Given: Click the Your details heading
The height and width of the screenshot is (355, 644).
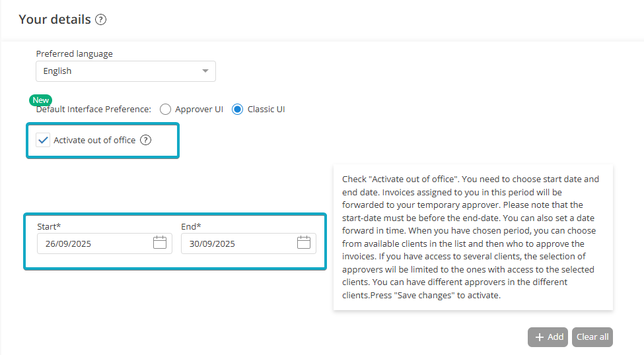Looking at the screenshot, I should point(55,20).
